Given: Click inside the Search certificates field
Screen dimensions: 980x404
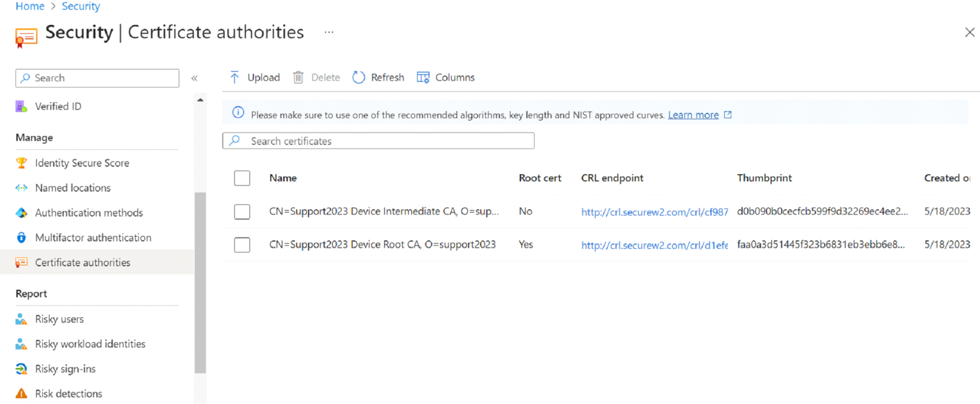Looking at the screenshot, I should coord(378,140).
